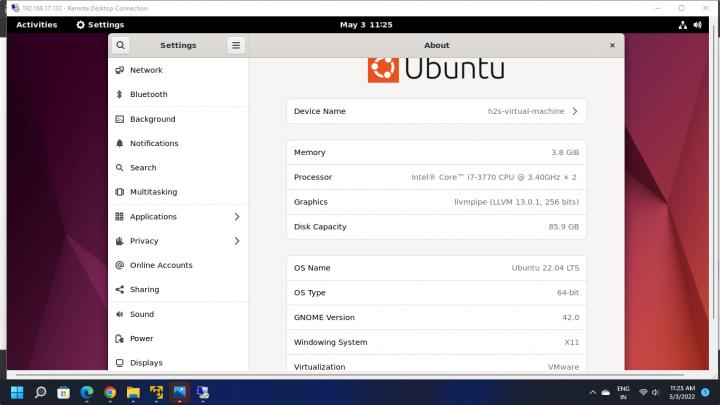Click the date and time in top bar
Image resolution: width=720 pixels, height=405 pixels.
tap(366, 25)
